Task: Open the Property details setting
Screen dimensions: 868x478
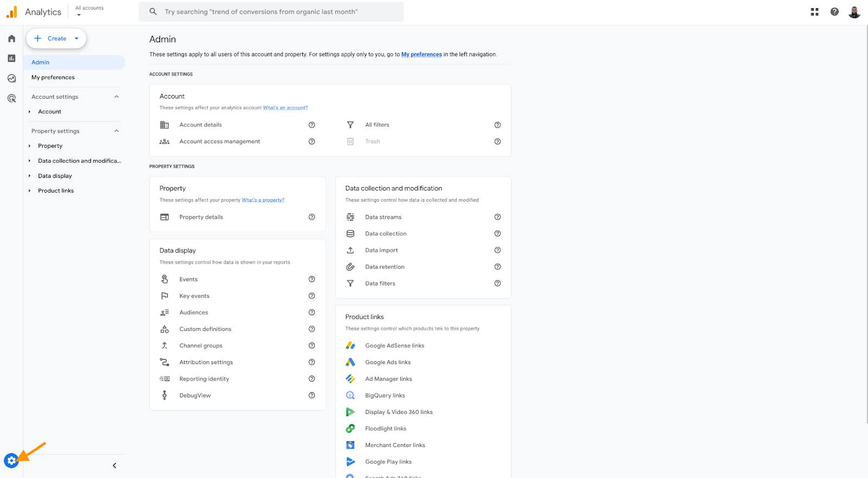Action: (x=201, y=217)
